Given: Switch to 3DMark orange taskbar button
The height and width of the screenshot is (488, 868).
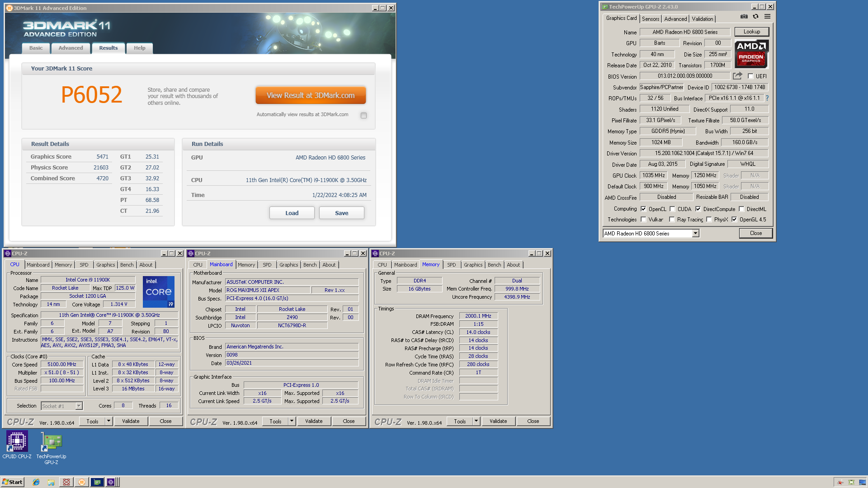Looking at the screenshot, I should click(82, 482).
